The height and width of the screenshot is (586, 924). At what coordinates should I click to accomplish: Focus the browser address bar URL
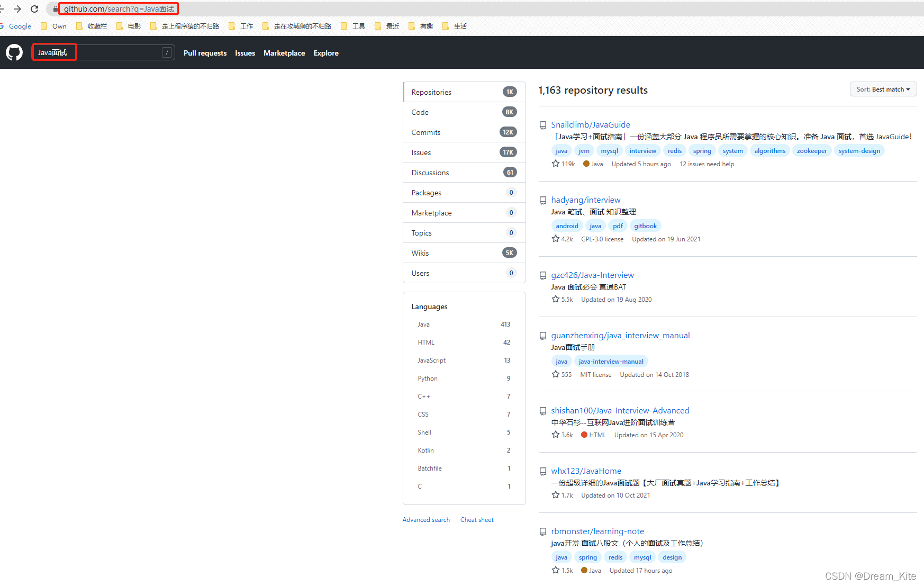(119, 9)
